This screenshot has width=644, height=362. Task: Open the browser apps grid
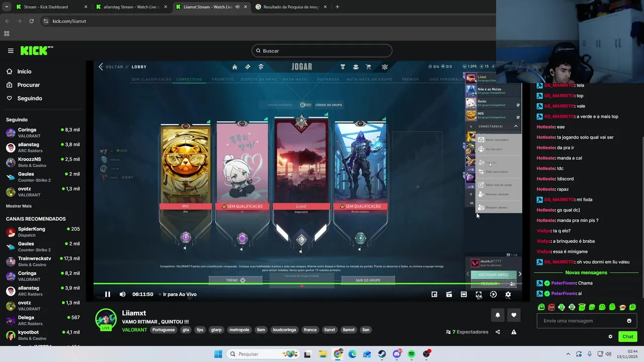(x=7, y=34)
